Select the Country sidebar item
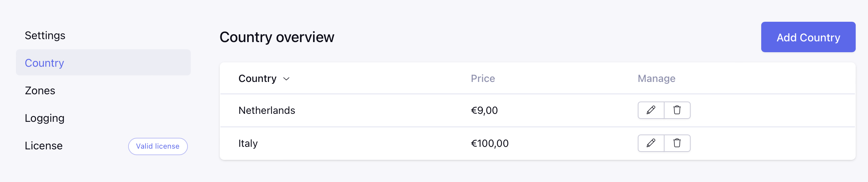Viewport: 868px width, 182px height. (x=103, y=62)
